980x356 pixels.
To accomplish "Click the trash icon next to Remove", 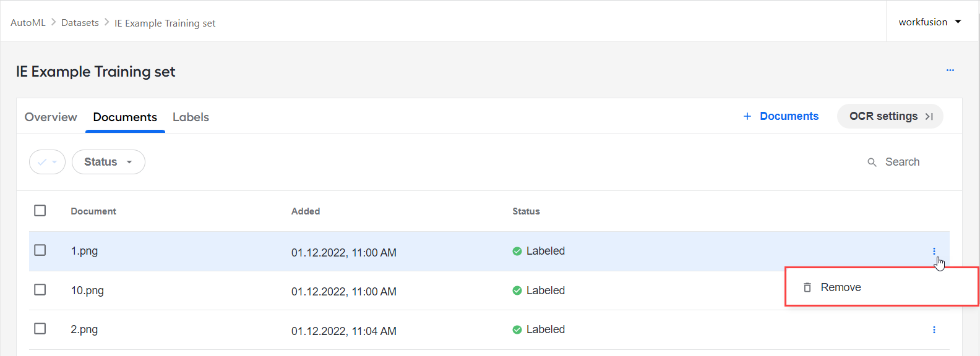I will coord(807,287).
